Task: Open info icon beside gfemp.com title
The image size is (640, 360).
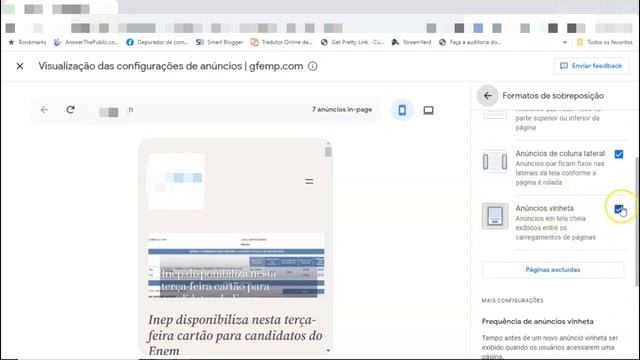Action: pyautogui.click(x=313, y=66)
